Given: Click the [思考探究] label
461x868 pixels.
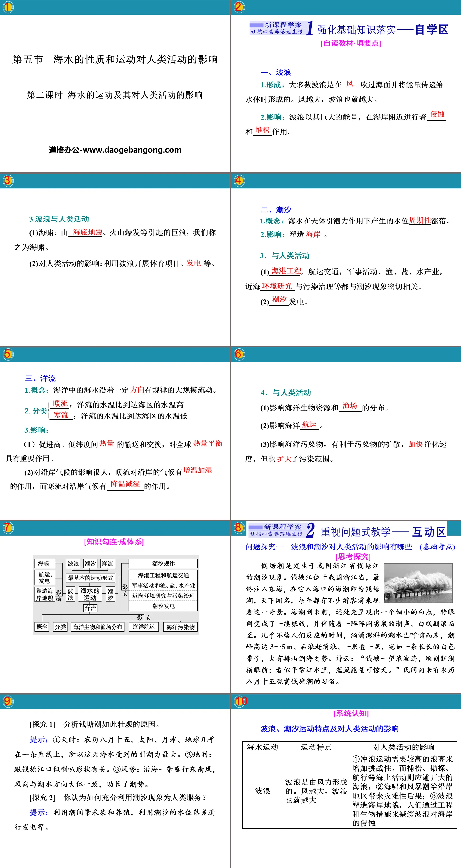Looking at the screenshot, I should [x=353, y=557].
